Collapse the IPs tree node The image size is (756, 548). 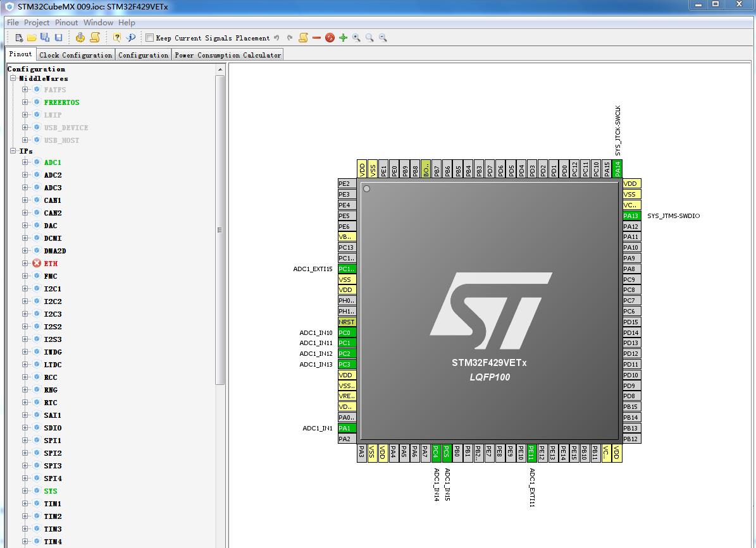(13, 150)
